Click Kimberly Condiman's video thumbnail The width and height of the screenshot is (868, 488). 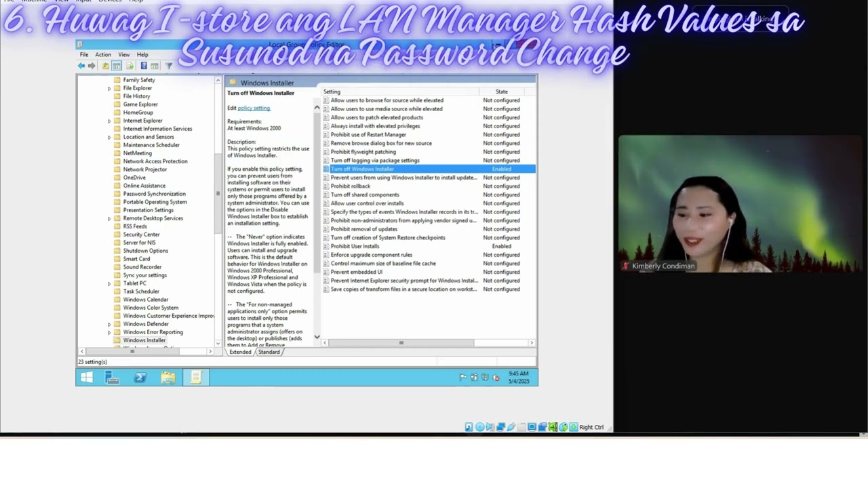click(740, 204)
